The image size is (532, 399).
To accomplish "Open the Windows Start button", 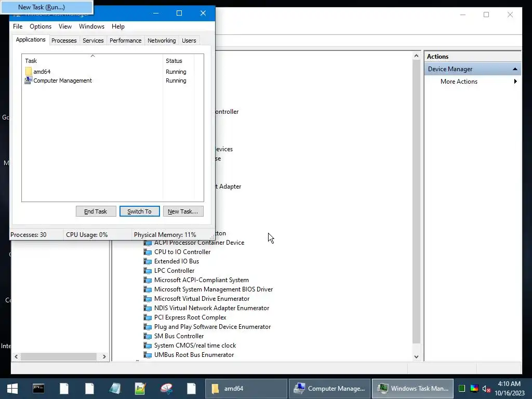I will coord(12,389).
